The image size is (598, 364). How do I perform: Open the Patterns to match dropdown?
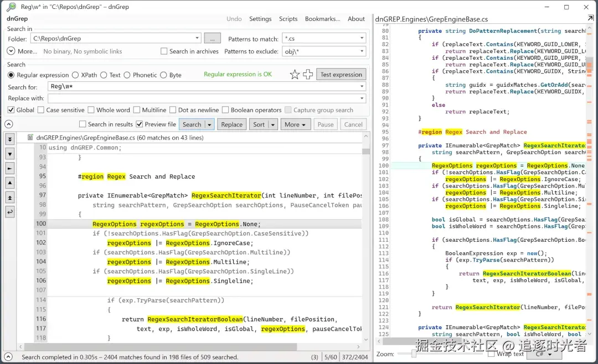[362, 39]
